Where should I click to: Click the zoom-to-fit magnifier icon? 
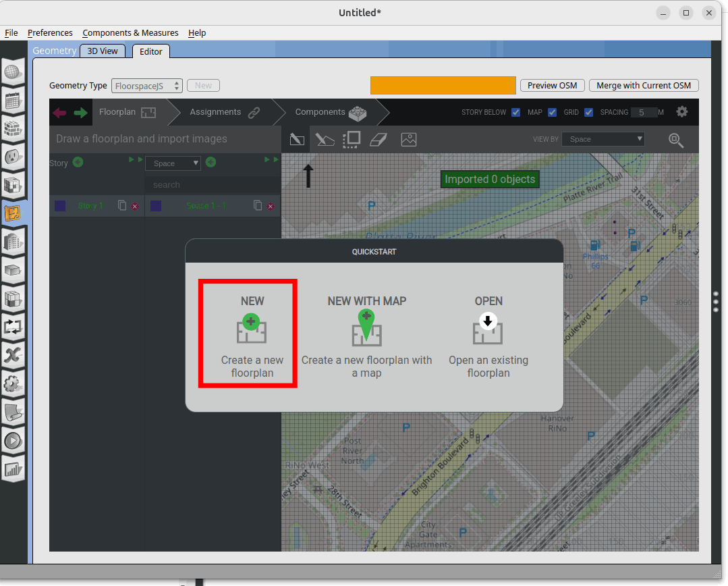pyautogui.click(x=675, y=140)
